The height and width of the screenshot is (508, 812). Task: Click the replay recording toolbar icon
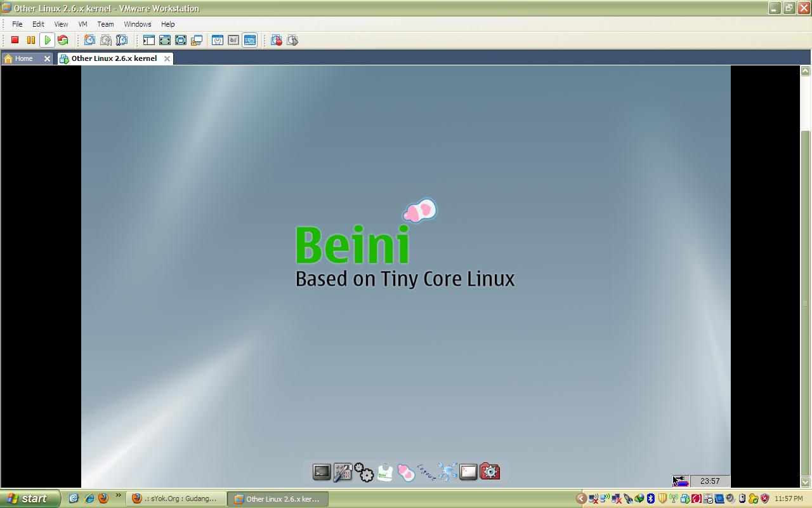(292, 40)
